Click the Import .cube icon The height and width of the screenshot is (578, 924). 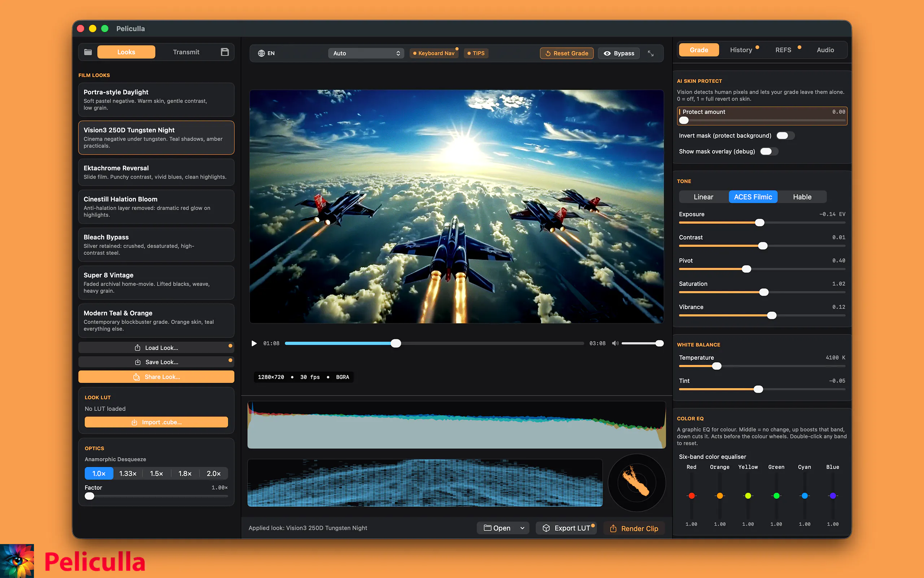tap(134, 422)
